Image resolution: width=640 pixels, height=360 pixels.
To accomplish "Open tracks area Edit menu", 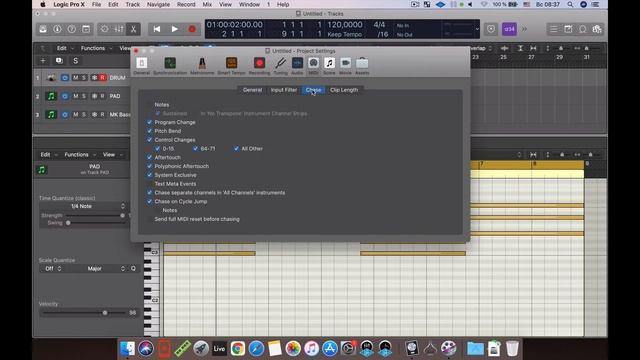I will pos(64,48).
